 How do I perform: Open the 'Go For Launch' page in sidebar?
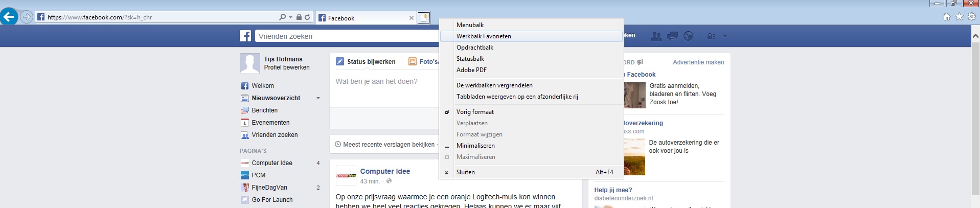272,200
